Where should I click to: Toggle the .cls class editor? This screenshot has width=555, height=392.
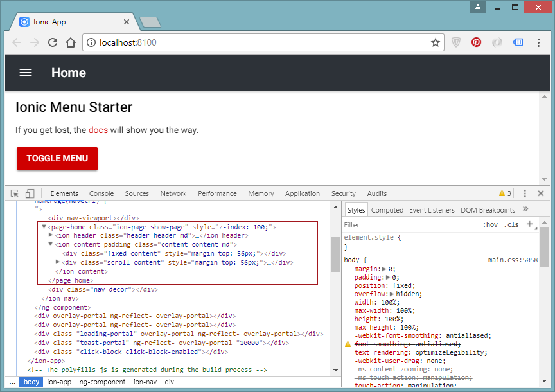[511, 224]
